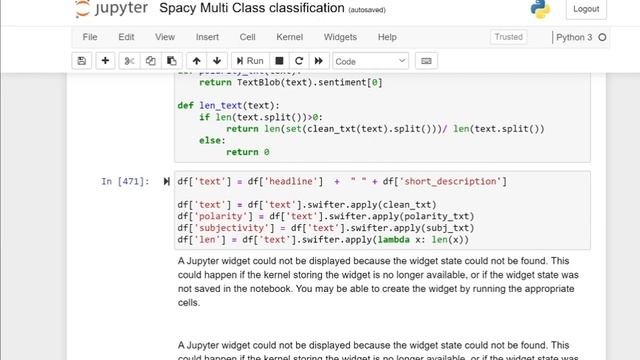Click the polarity swifter.apply code line
This screenshot has width=640, height=360.
326,216
